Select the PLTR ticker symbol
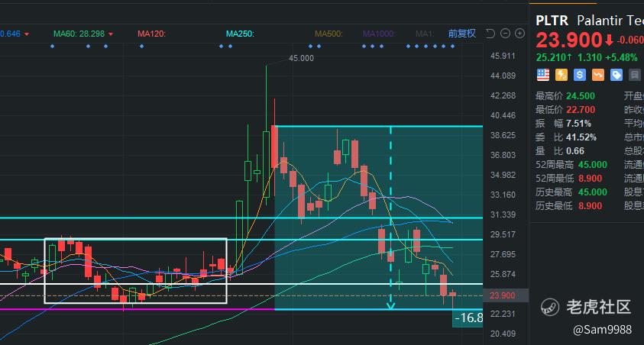Viewport: 644px width, 345px height. (x=552, y=21)
